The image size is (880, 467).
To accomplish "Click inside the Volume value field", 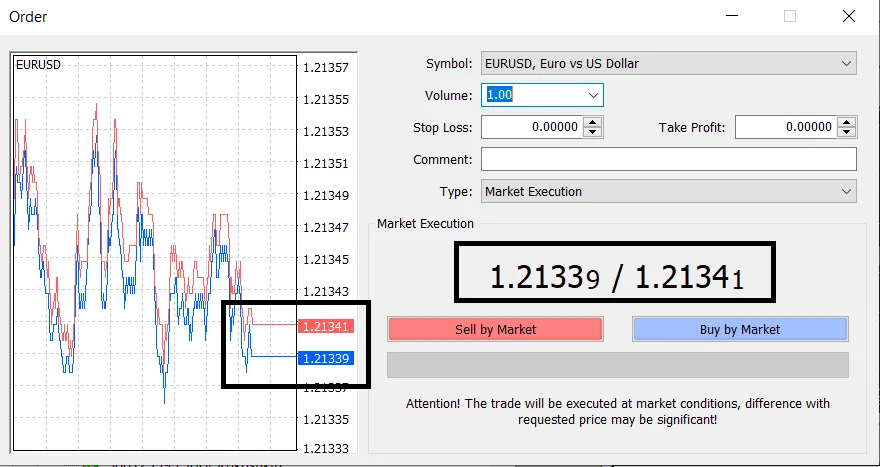I will 532,96.
